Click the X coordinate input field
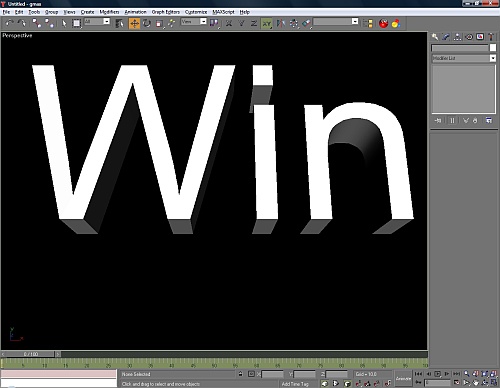The height and width of the screenshot is (388, 500). 272,374
